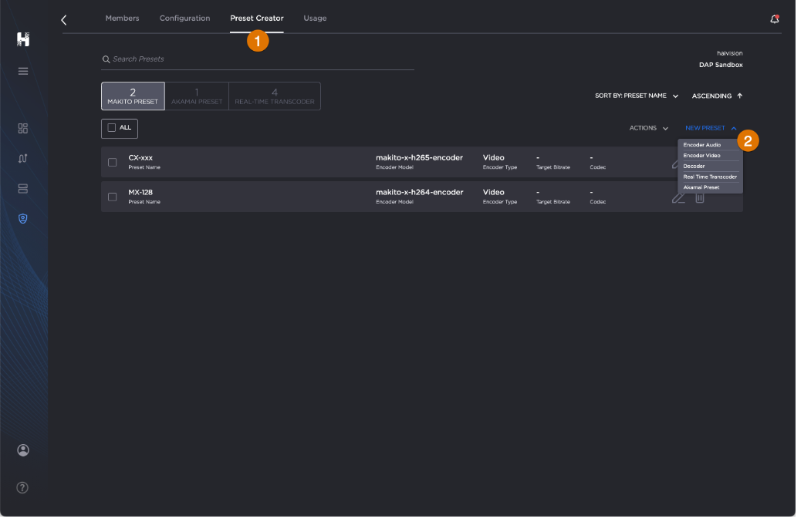Check the CX-xxx preset checkbox
The height and width of the screenshot is (532, 811).
112,161
